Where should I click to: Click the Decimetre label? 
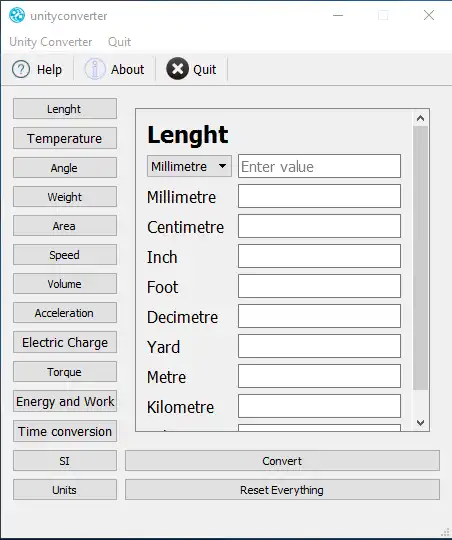pos(182,317)
